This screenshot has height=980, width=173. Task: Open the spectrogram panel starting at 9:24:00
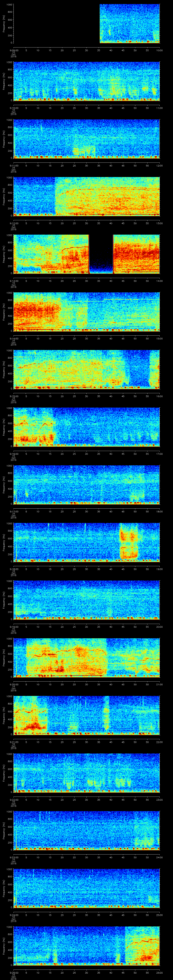(x=87, y=888)
